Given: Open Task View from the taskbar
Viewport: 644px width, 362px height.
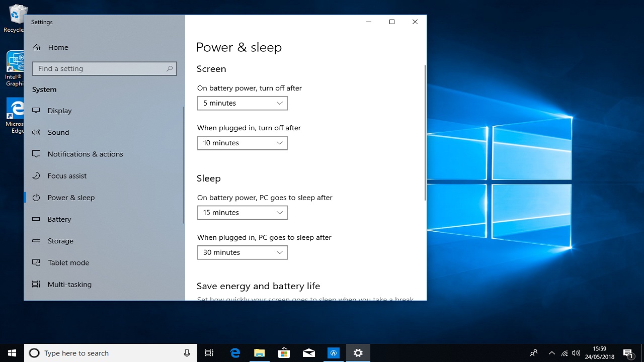Looking at the screenshot, I should 209,353.
